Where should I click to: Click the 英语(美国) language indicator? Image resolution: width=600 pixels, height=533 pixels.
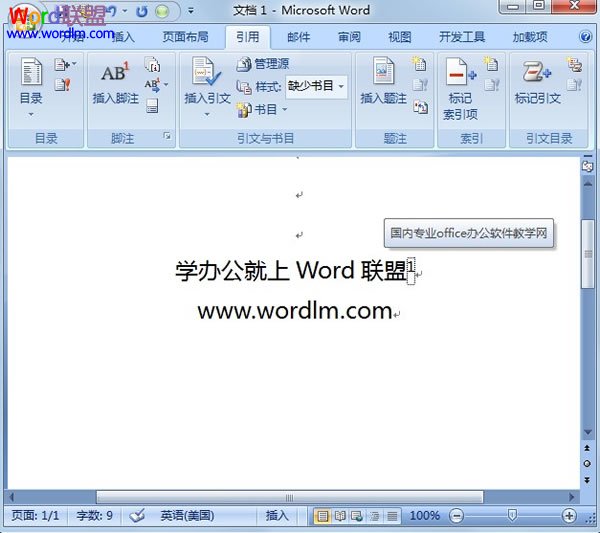[187, 516]
